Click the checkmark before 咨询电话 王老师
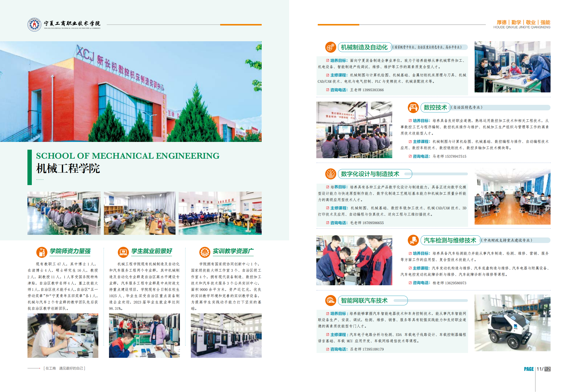578x392 pixels. point(327,90)
